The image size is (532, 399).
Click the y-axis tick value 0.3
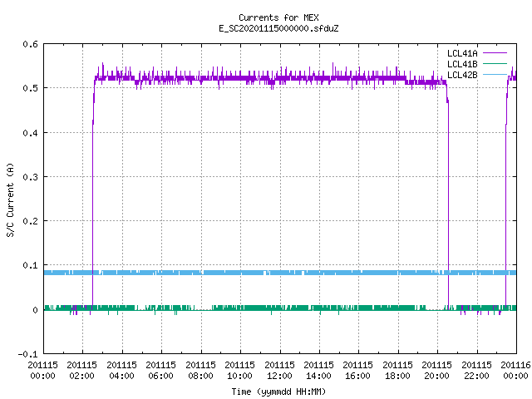tap(30, 177)
